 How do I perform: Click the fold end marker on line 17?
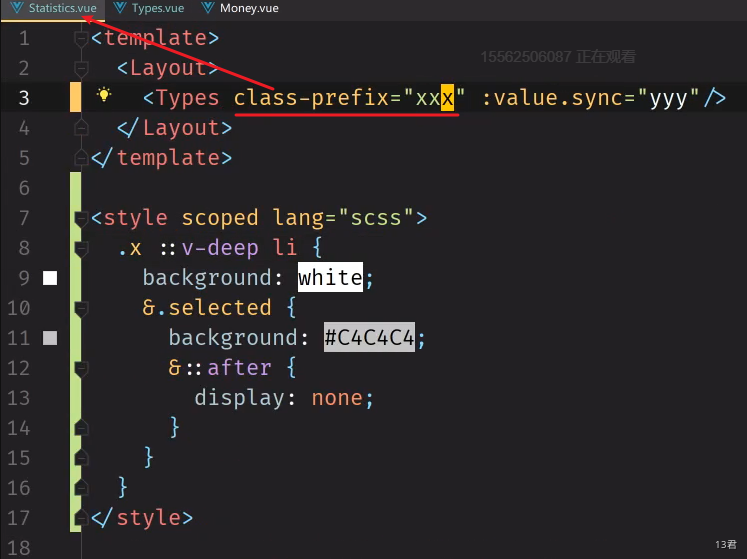coord(81,518)
